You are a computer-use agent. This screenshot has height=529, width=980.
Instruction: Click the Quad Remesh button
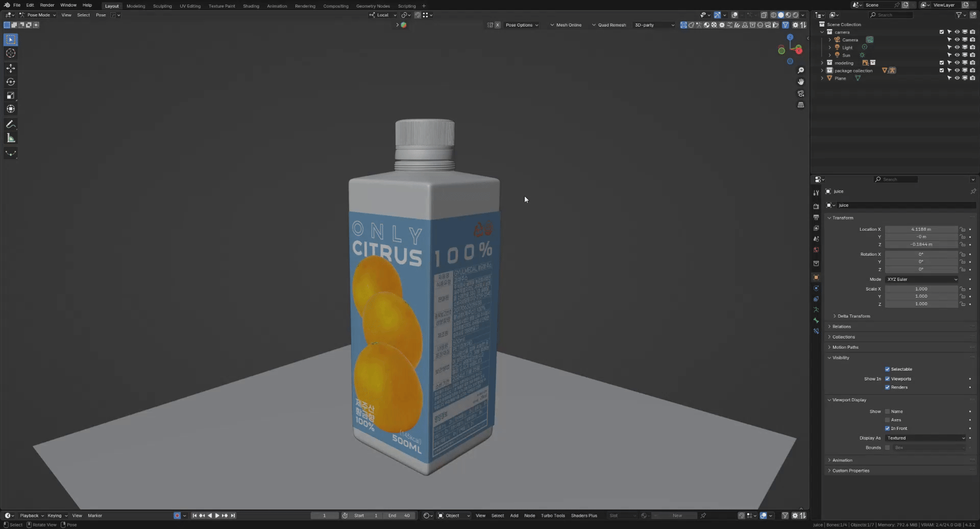[x=608, y=25]
